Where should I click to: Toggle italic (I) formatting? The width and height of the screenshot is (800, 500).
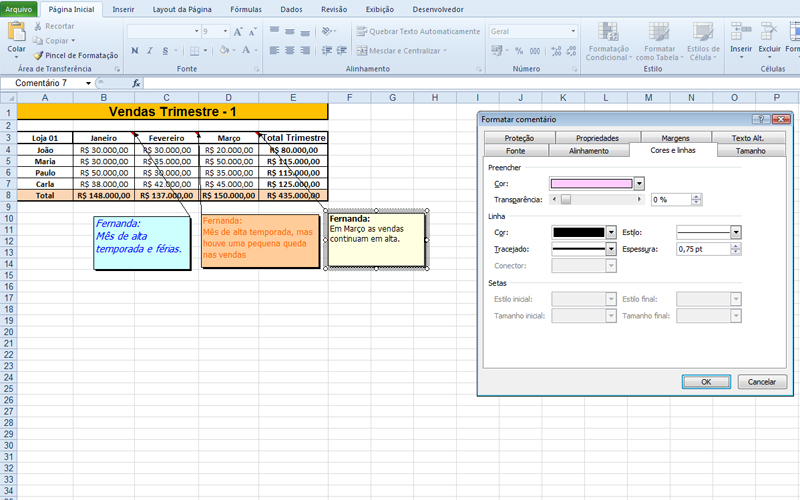pos(150,51)
